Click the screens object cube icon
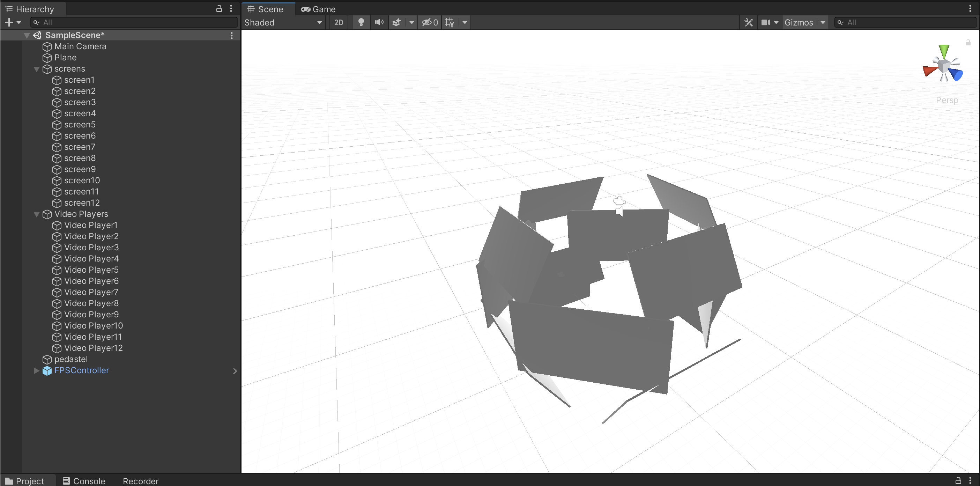980x486 pixels. coord(47,69)
